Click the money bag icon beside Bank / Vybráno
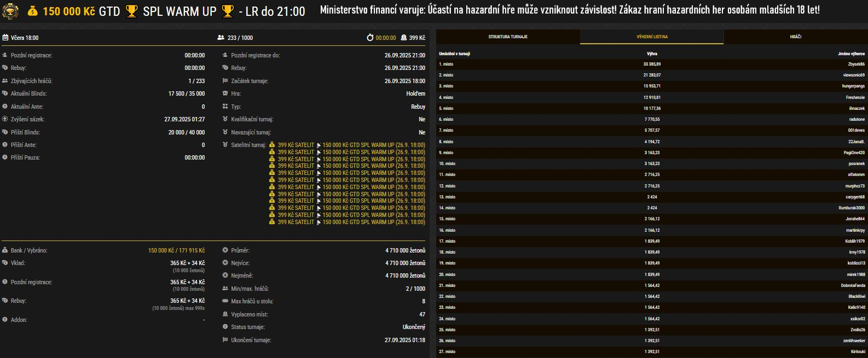The width and height of the screenshot is (868, 358). coord(5,250)
